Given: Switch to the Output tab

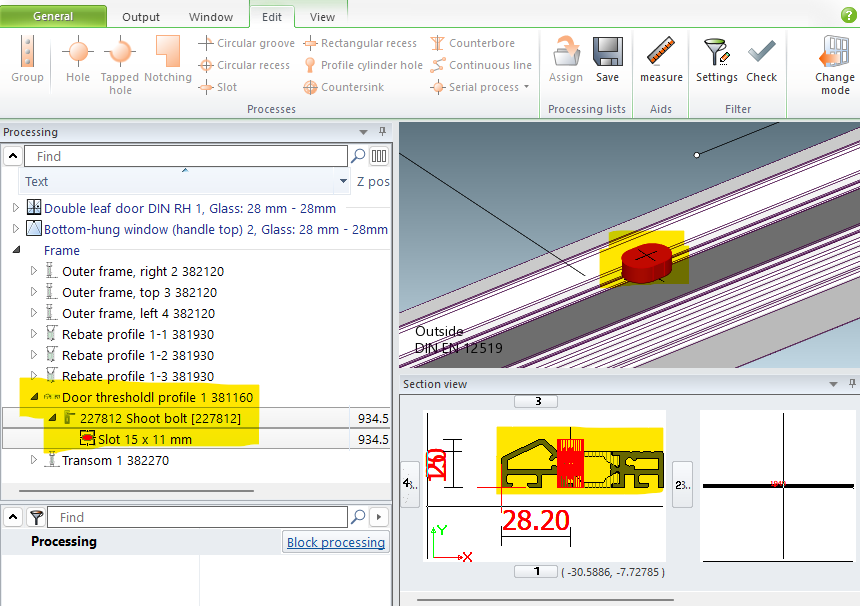Looking at the screenshot, I should pos(141,17).
